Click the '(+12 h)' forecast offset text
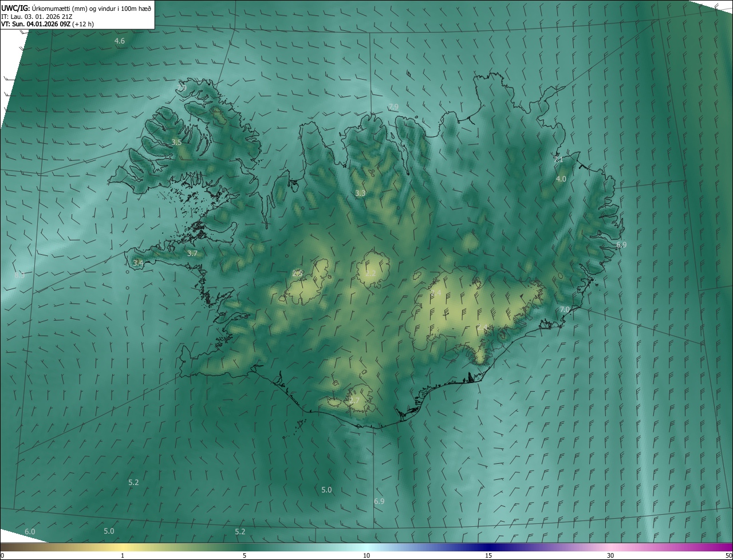 click(84, 24)
